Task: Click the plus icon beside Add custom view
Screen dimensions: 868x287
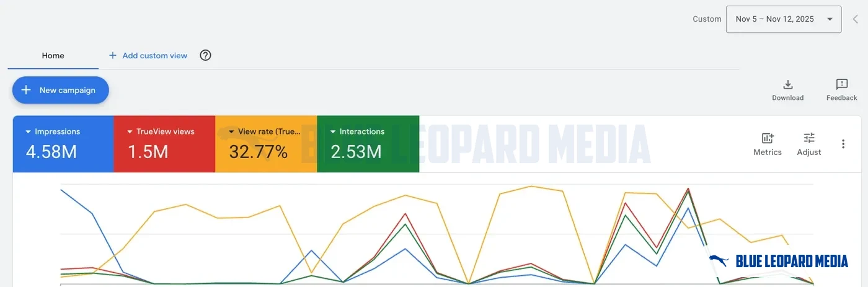Action: coord(113,55)
